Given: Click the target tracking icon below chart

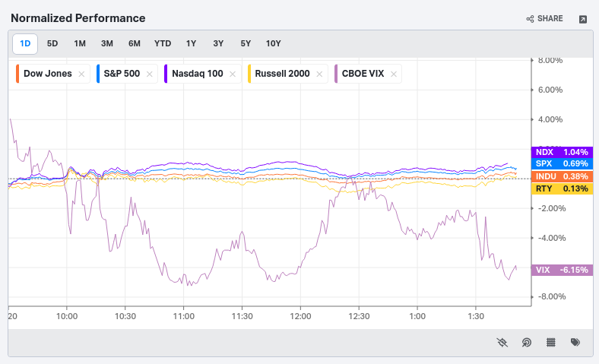Looking at the screenshot, I should pos(526,342).
